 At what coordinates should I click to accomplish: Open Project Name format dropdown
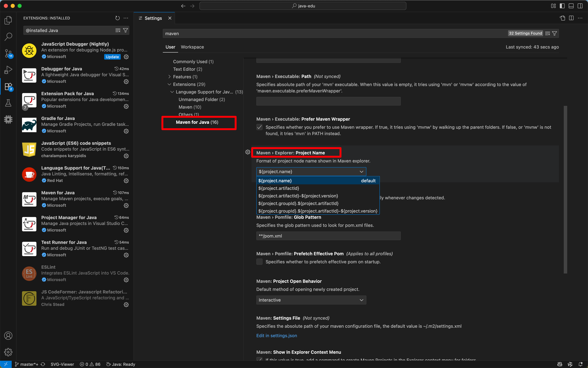pos(311,172)
